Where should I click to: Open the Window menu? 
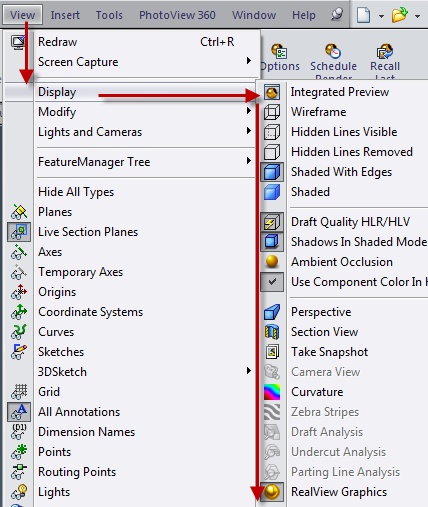pyautogui.click(x=254, y=15)
